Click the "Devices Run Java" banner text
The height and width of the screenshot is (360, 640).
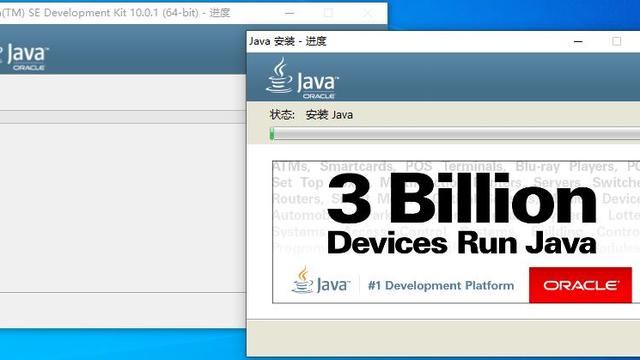[x=462, y=243]
